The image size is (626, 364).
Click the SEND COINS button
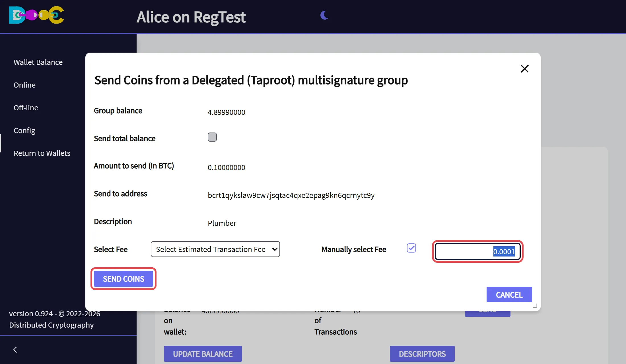123,279
